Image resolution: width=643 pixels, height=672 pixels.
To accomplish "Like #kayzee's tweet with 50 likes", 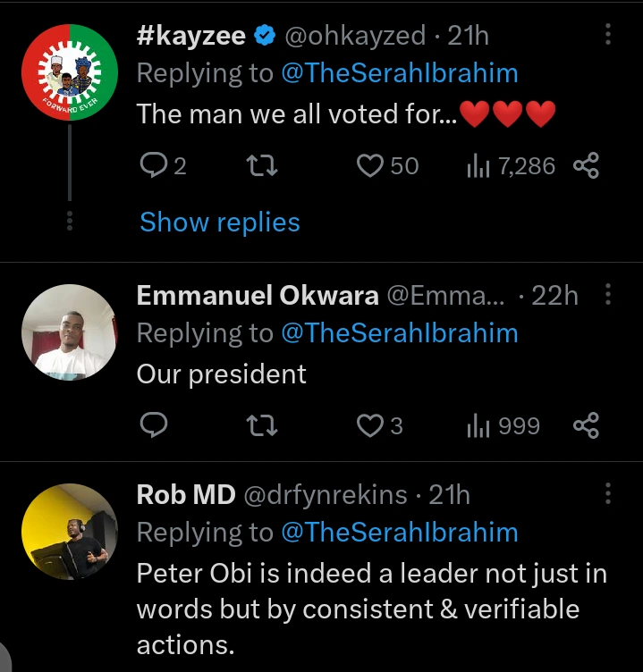I will click(370, 165).
